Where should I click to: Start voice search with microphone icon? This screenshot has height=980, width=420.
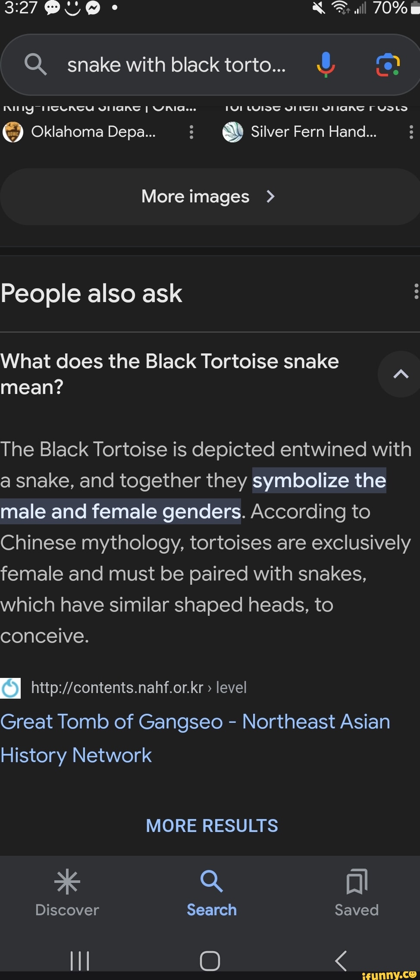click(x=326, y=65)
